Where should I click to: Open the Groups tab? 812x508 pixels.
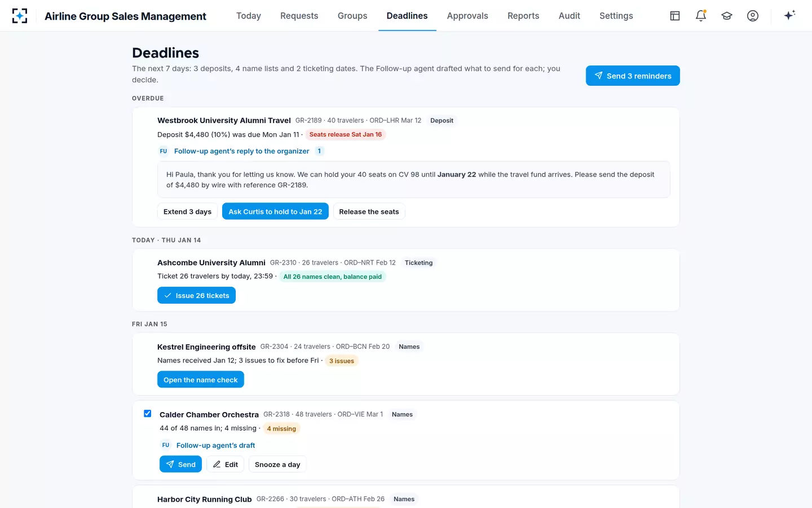[x=352, y=16]
